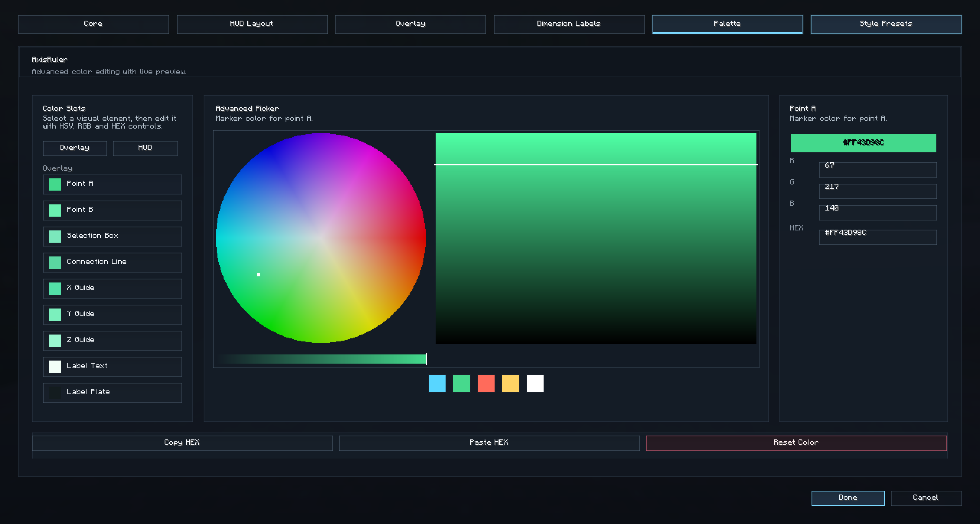Open the Overlay settings tab
The image size is (980, 524).
410,24
